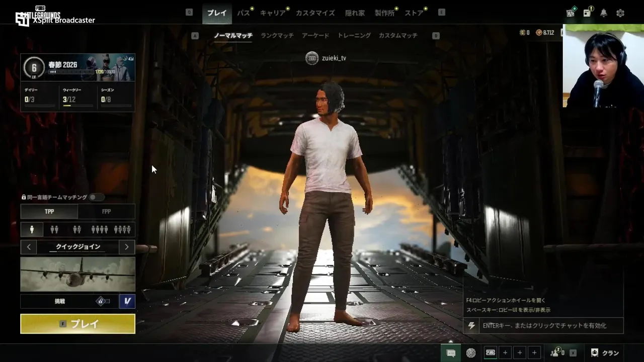
Task: Open the ストア tab
Action: point(414,13)
